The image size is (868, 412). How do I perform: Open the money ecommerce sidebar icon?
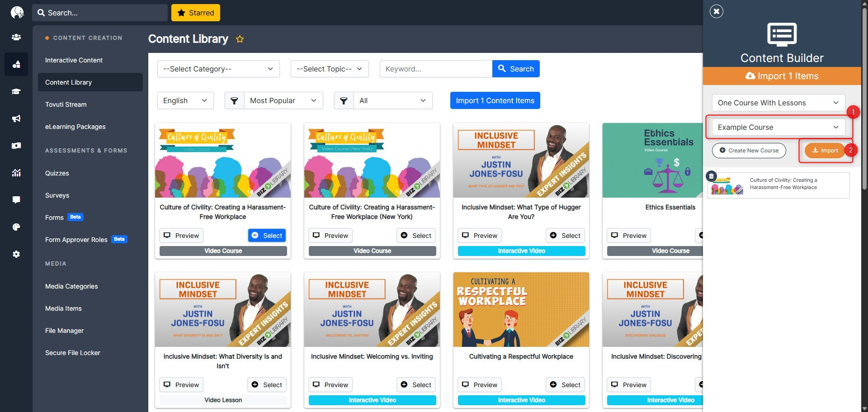tap(16, 146)
